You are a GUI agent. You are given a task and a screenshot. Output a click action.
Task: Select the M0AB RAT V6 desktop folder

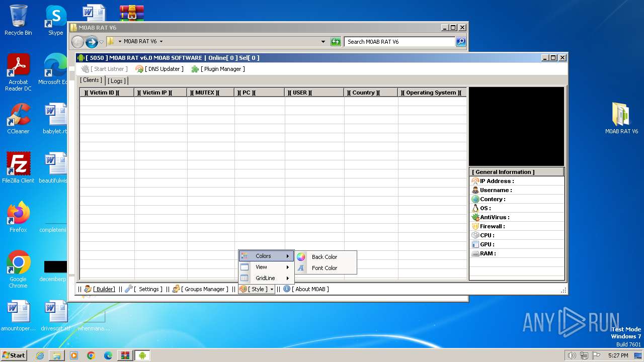click(x=621, y=119)
